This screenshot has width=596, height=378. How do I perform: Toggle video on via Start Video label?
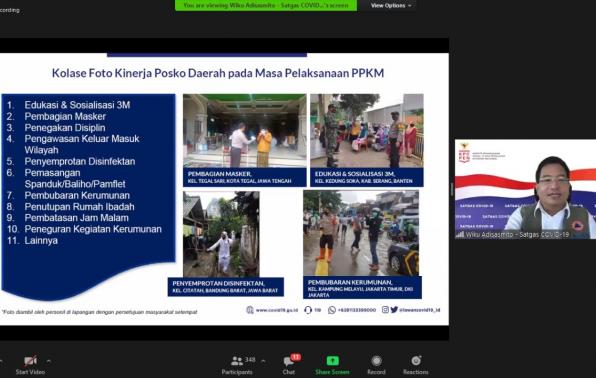[30, 372]
